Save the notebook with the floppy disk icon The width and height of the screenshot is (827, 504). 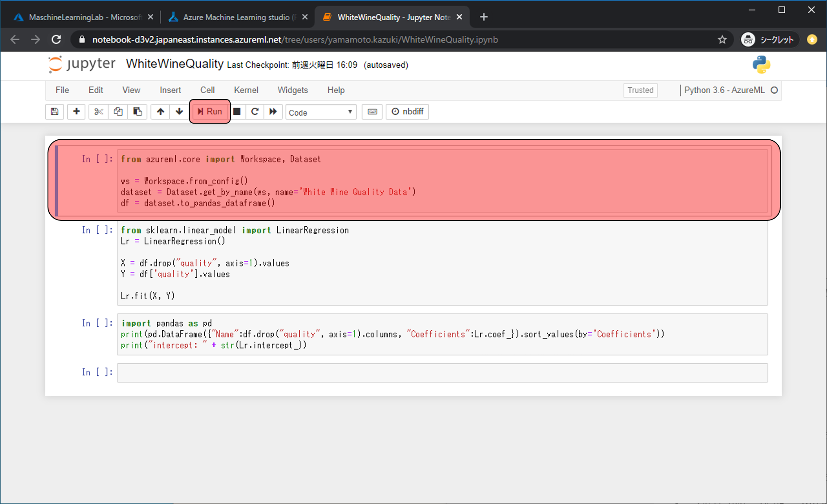pos(55,112)
